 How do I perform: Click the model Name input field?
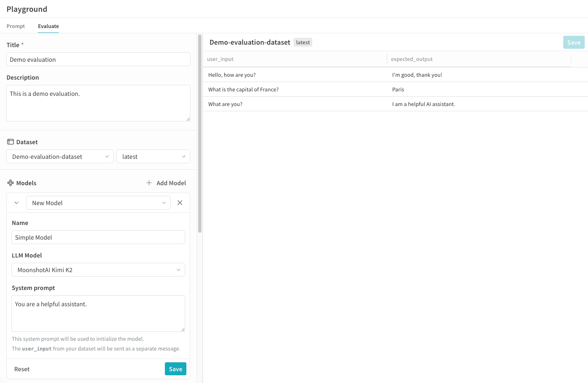tap(98, 237)
